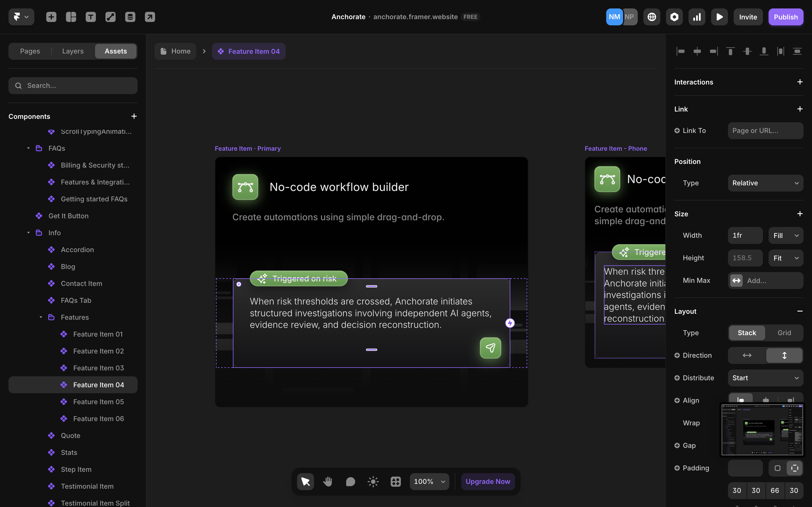Select Feature Item 05 component in the sidebar
The height and width of the screenshot is (507, 812).
98,401
